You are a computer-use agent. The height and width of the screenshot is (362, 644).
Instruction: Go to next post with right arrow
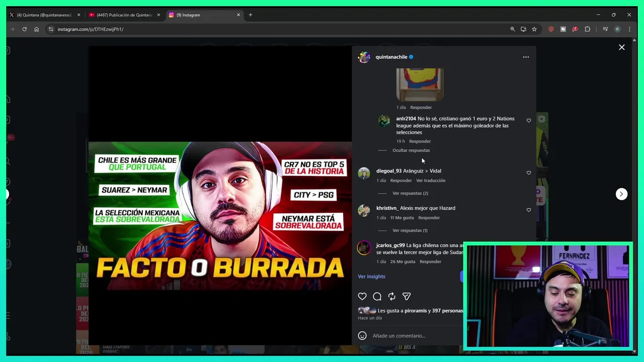pyautogui.click(x=621, y=194)
